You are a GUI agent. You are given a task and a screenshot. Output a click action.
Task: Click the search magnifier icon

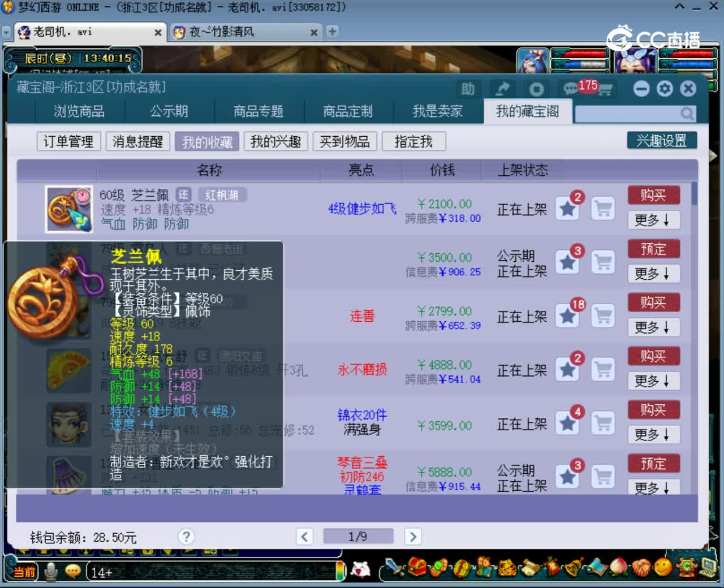pos(687,114)
